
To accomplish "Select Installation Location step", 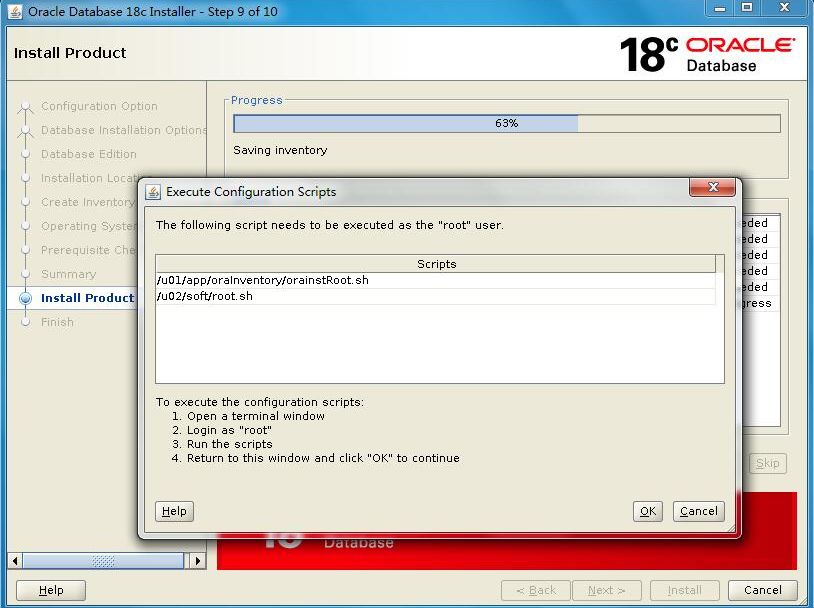I will click(89, 178).
